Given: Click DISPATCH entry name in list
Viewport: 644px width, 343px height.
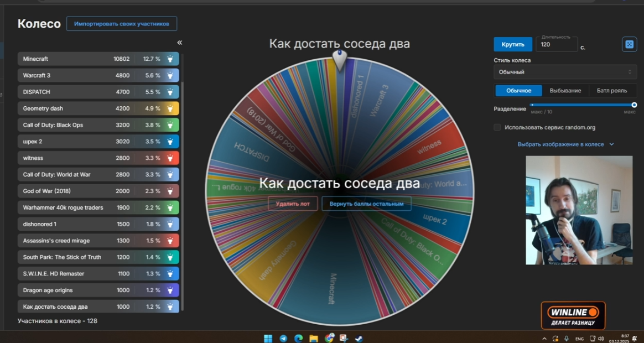Looking at the screenshot, I should point(37,92).
